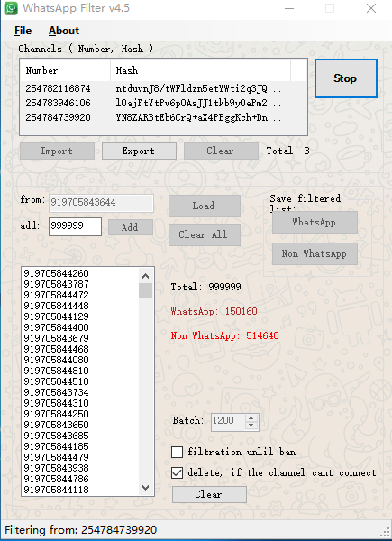Click the Load button
Image resolution: width=392 pixels, height=541 pixels.
(204, 206)
